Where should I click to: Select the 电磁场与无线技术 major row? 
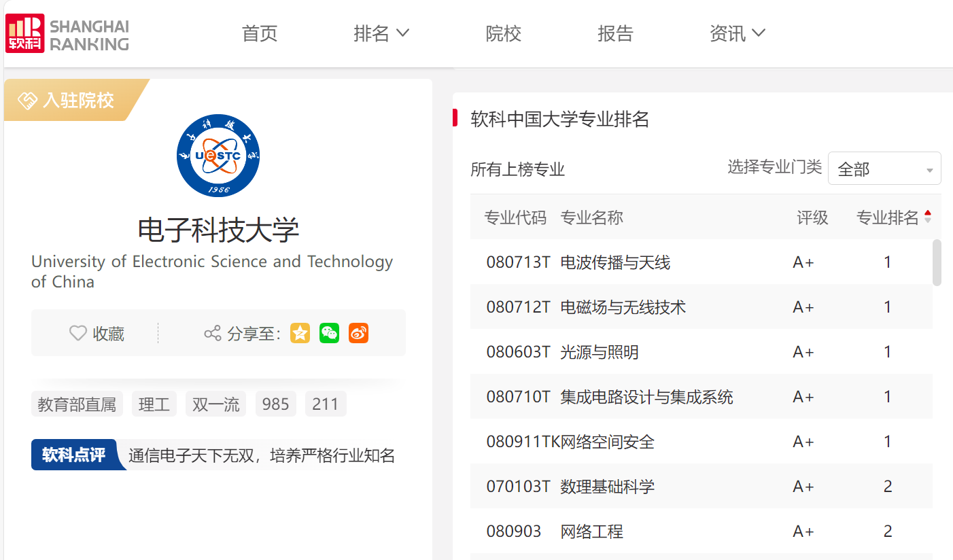click(x=701, y=307)
